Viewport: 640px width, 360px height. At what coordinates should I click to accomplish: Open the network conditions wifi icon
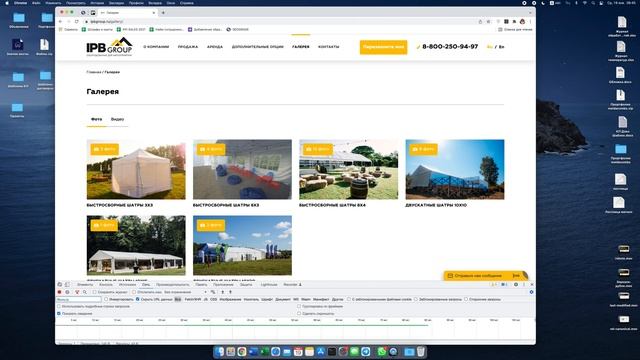pos(213,292)
